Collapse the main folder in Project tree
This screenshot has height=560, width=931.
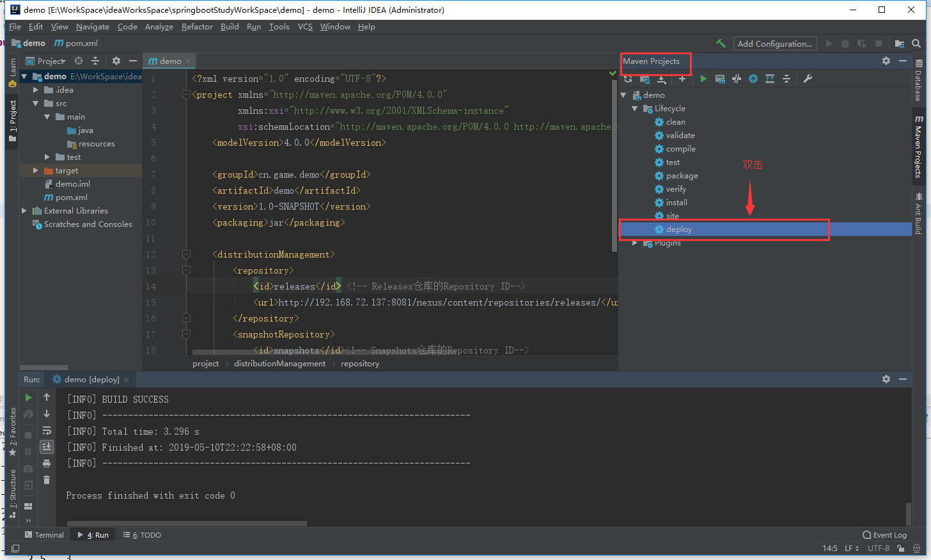(47, 117)
